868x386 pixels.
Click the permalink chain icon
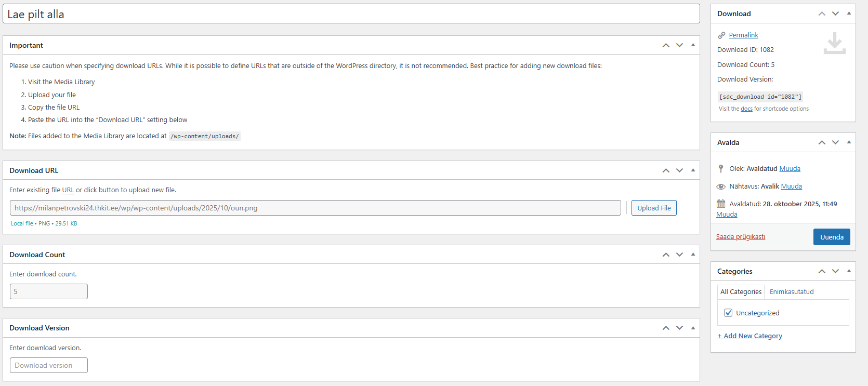(x=721, y=35)
